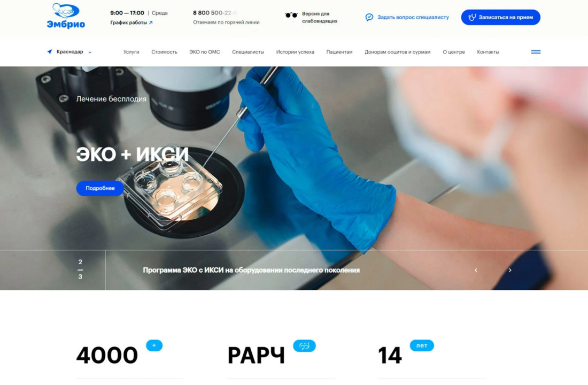Click the РАРЧ statistic text
This screenshot has width=588, height=385.
point(257,356)
